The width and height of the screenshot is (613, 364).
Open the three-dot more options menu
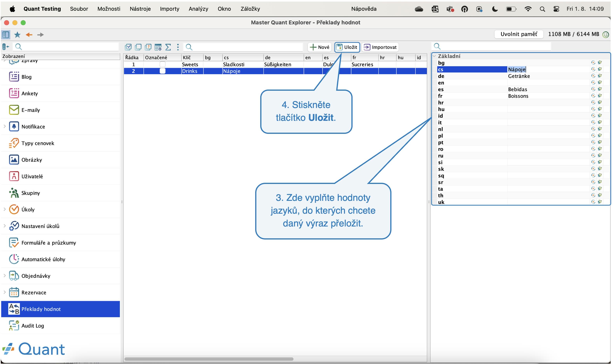[178, 47]
